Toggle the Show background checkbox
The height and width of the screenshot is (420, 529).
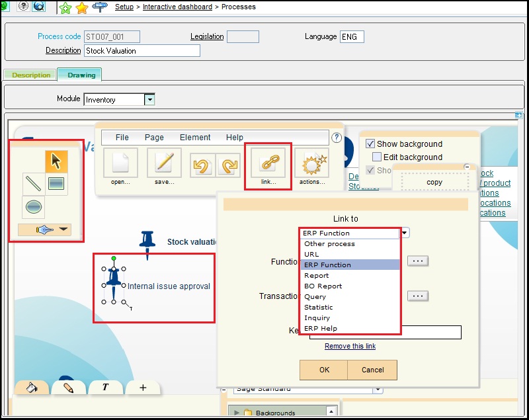pos(370,144)
